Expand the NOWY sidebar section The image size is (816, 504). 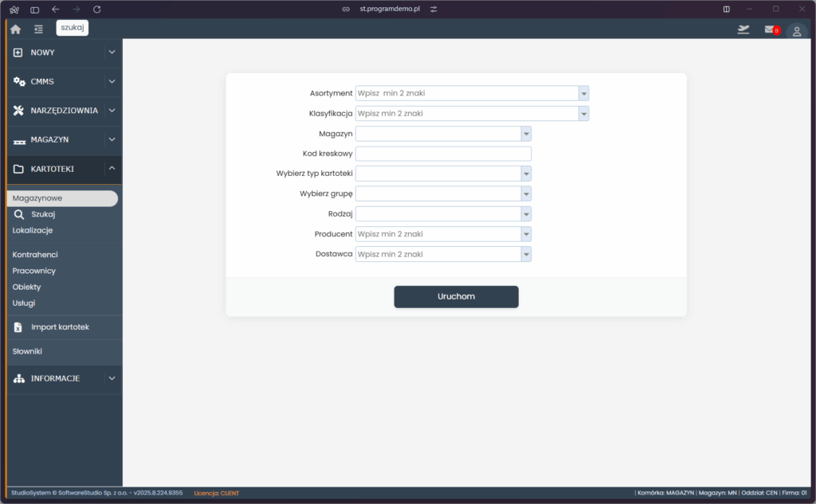(111, 52)
